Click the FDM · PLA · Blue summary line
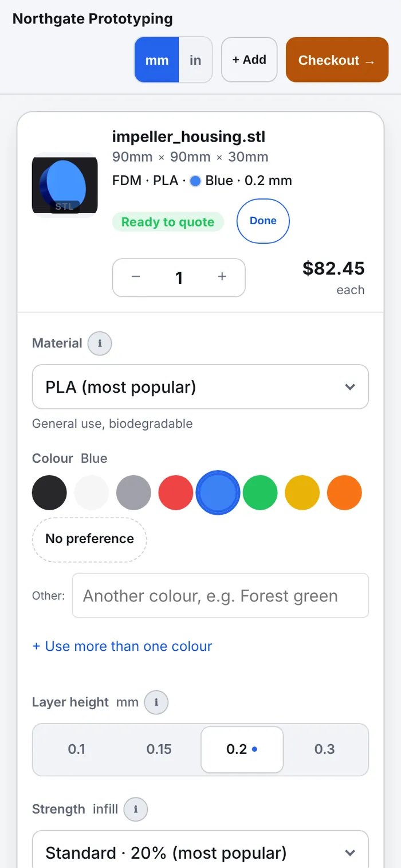This screenshot has width=401, height=868. [202, 181]
